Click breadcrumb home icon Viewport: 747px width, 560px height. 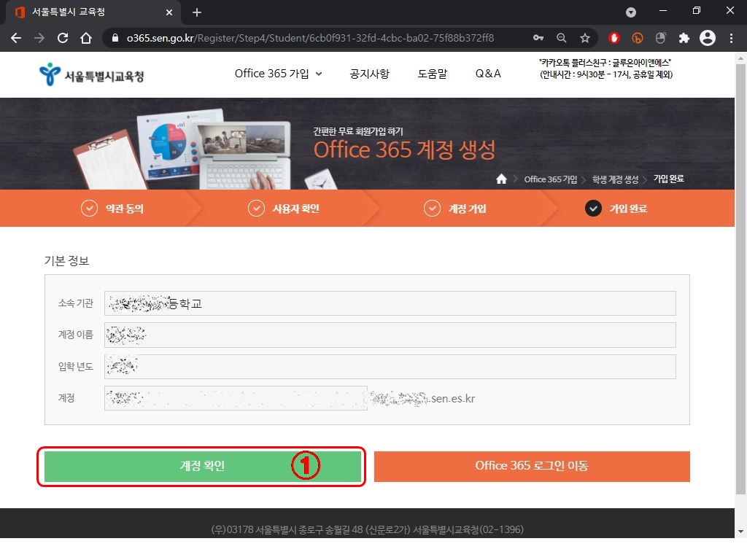click(x=501, y=179)
